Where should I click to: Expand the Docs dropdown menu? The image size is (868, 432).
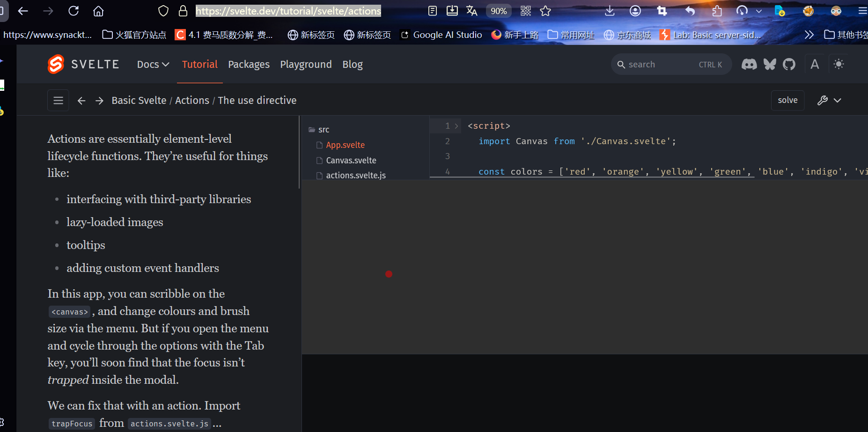click(x=153, y=65)
